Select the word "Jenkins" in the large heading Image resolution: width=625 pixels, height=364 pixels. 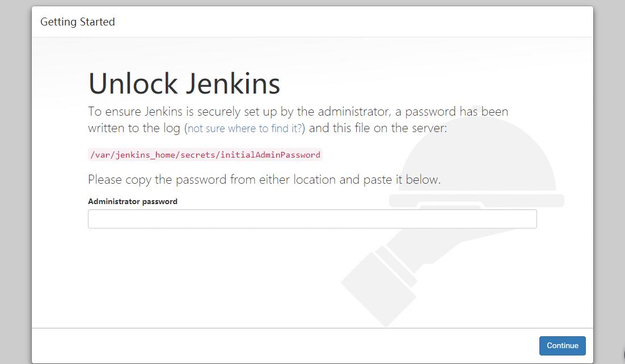232,83
